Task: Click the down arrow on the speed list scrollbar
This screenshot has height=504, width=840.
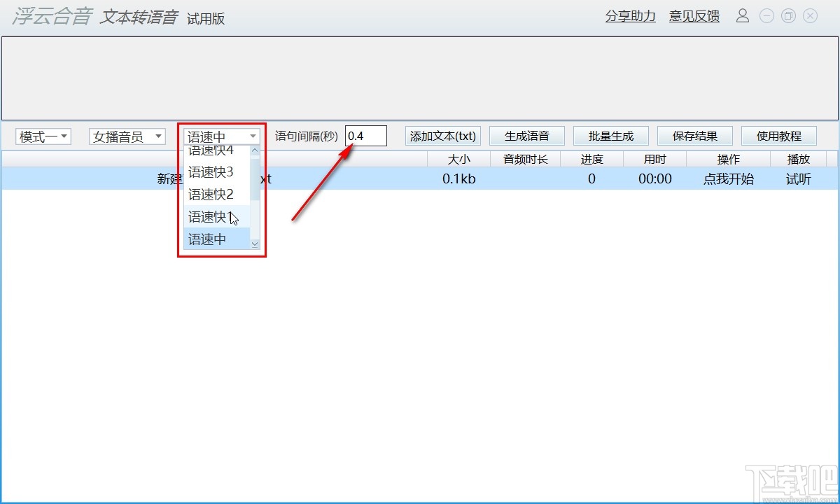Action: [x=254, y=243]
